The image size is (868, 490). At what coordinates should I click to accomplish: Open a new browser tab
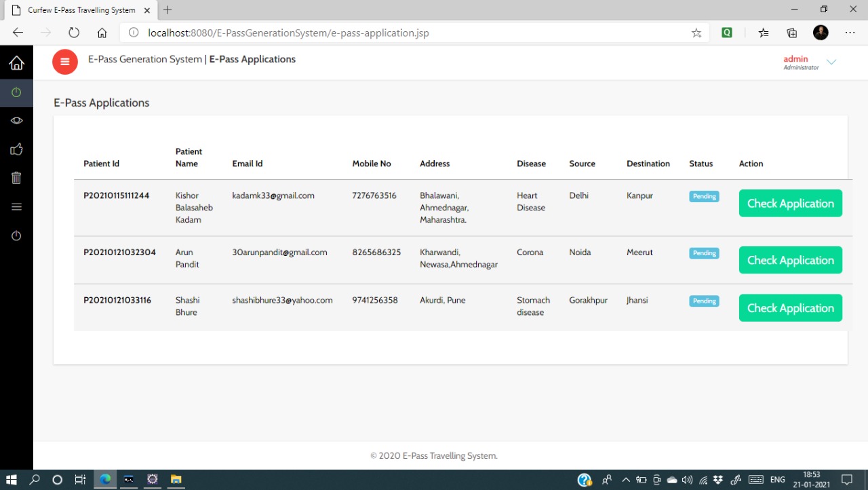click(167, 10)
